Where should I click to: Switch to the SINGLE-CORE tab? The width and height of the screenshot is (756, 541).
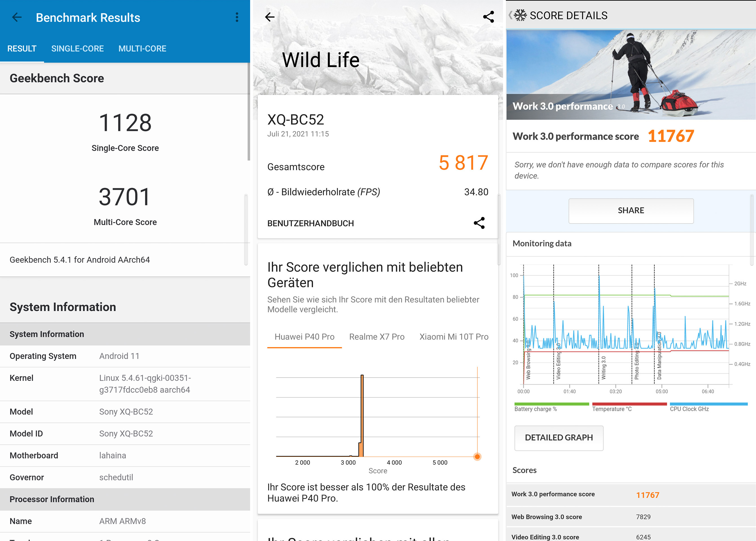77,49
